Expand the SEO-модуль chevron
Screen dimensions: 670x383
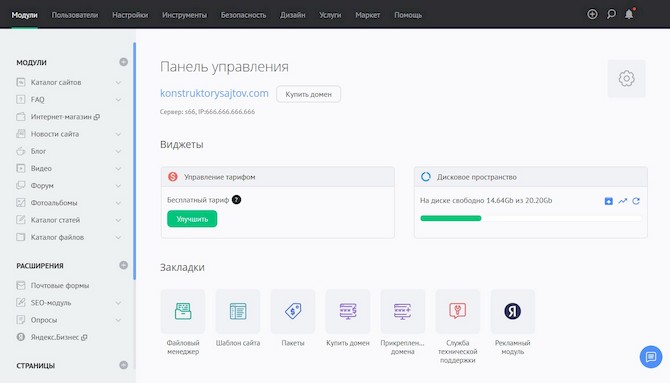(118, 303)
